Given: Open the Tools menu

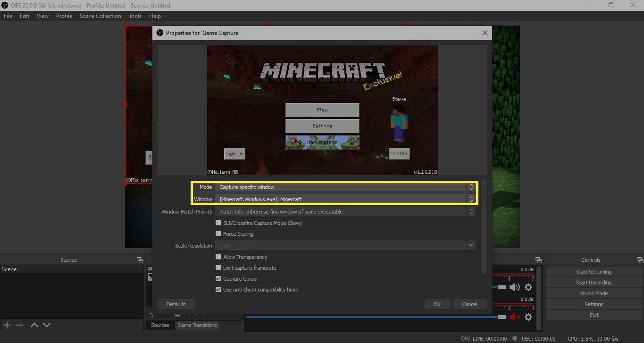Looking at the screenshot, I should (135, 16).
